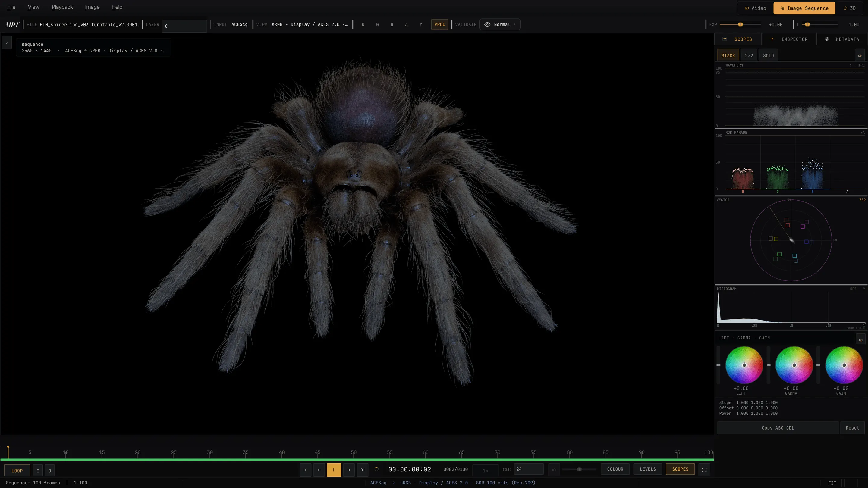The image size is (868, 488).
Task: Click frame 50 on the timeline
Action: pos(354,453)
